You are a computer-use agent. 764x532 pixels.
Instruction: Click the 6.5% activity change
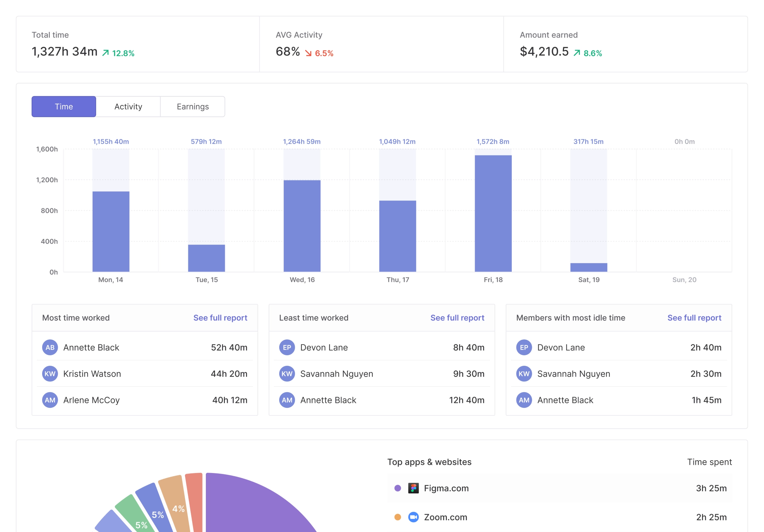tap(324, 53)
